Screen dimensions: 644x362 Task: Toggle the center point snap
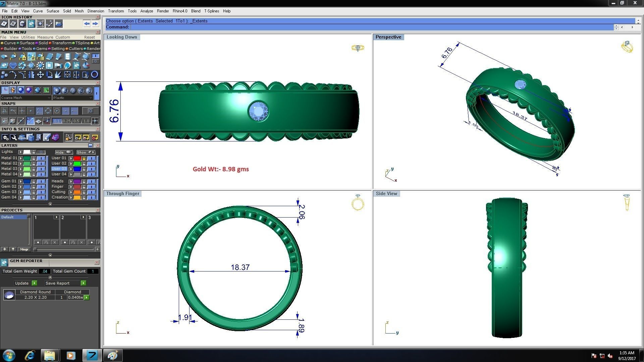click(x=57, y=111)
